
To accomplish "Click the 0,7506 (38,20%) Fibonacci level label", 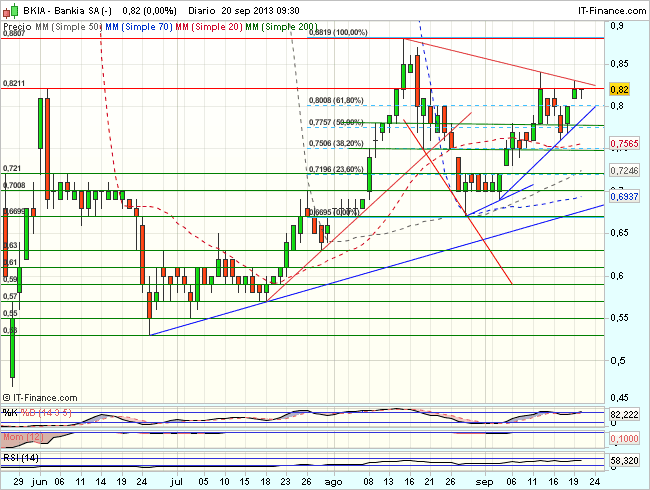I will point(336,144).
